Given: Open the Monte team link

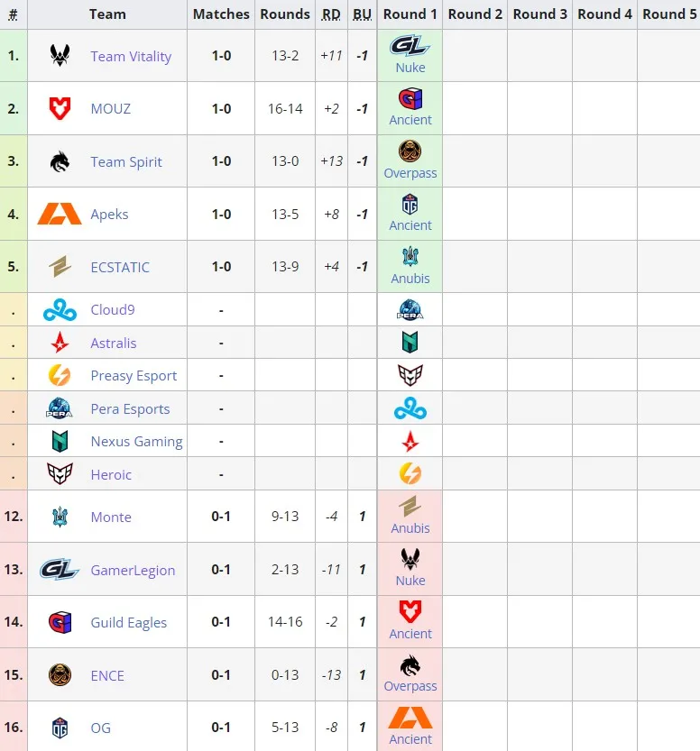Looking at the screenshot, I should 111,517.
